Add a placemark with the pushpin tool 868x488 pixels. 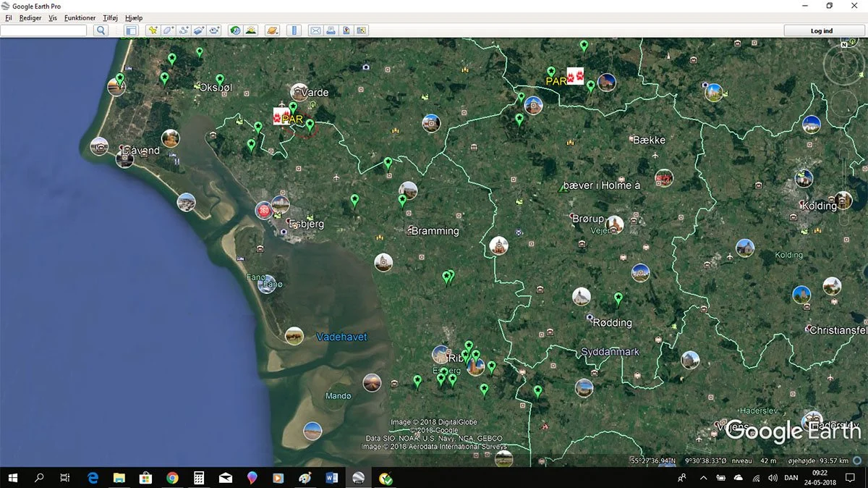point(153,30)
